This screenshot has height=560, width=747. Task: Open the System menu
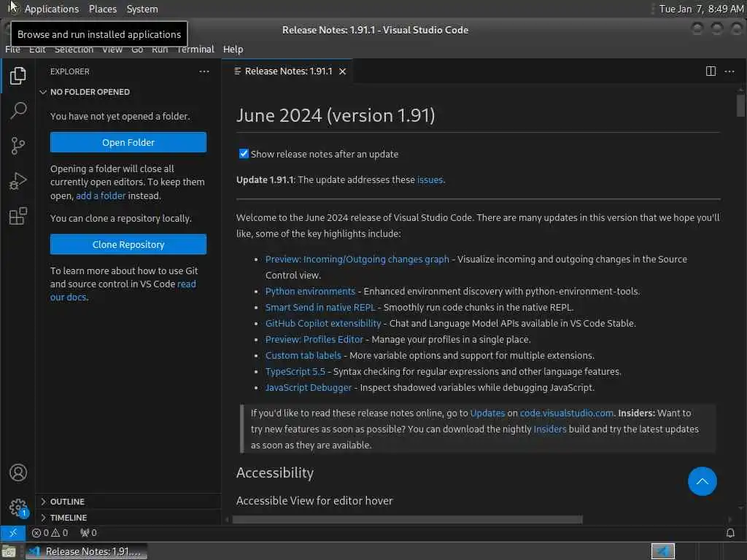click(x=142, y=9)
